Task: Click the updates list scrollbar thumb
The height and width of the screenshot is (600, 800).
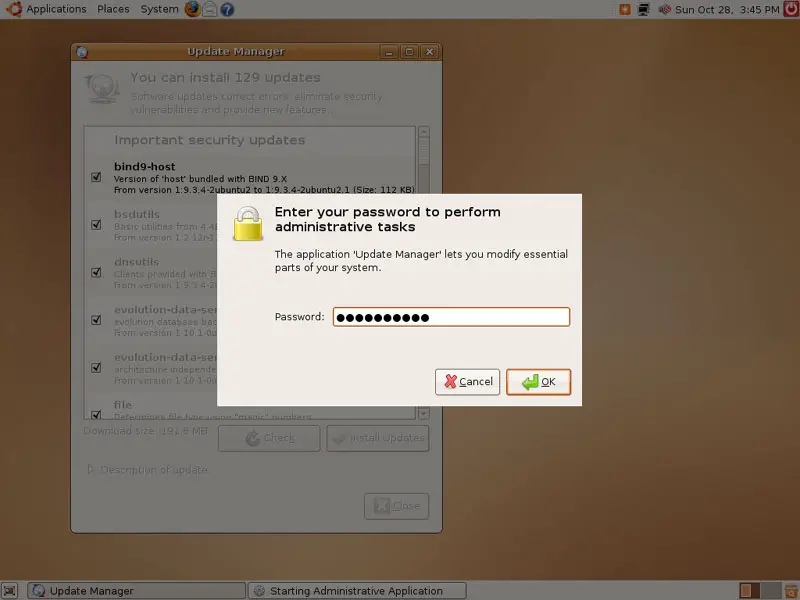Action: pos(423,152)
